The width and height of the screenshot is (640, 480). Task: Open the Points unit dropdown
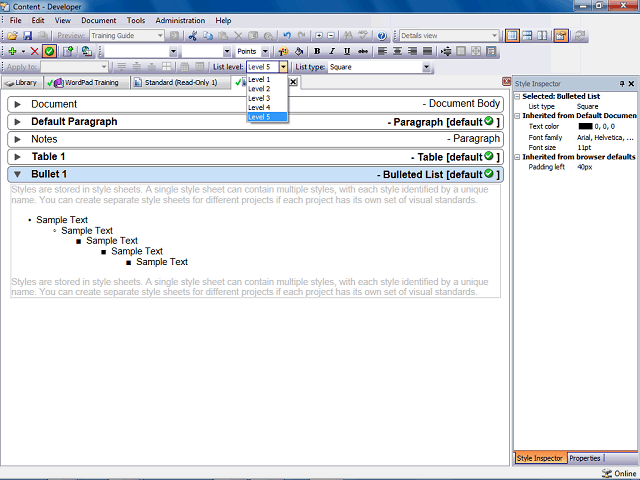(x=265, y=51)
